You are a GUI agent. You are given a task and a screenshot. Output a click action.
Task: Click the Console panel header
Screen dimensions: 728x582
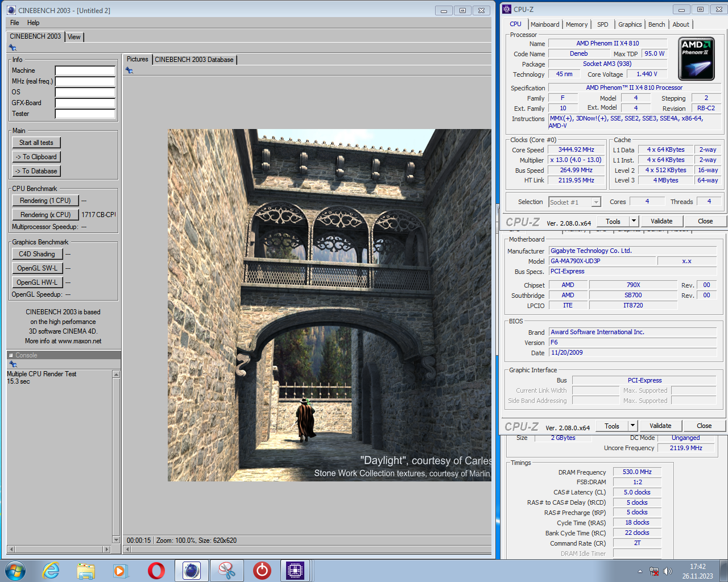tap(64, 355)
